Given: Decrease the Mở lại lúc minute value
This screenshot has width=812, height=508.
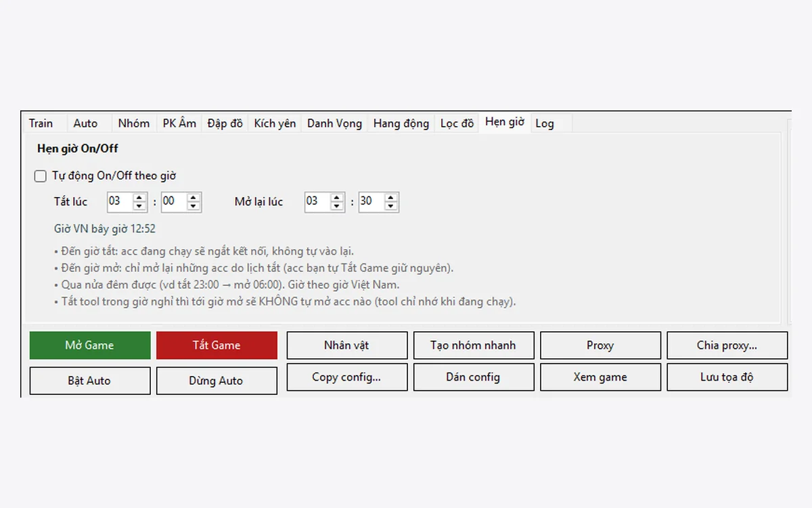Looking at the screenshot, I should [x=391, y=206].
